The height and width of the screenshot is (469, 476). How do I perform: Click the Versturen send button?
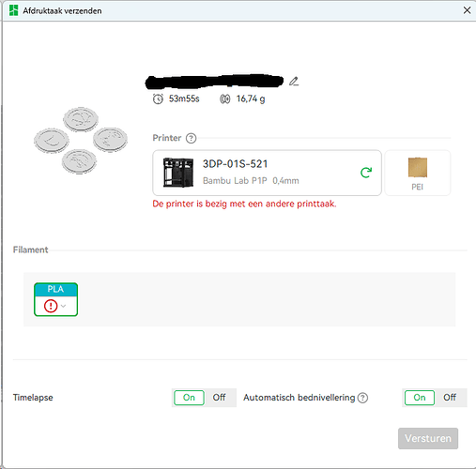click(428, 438)
